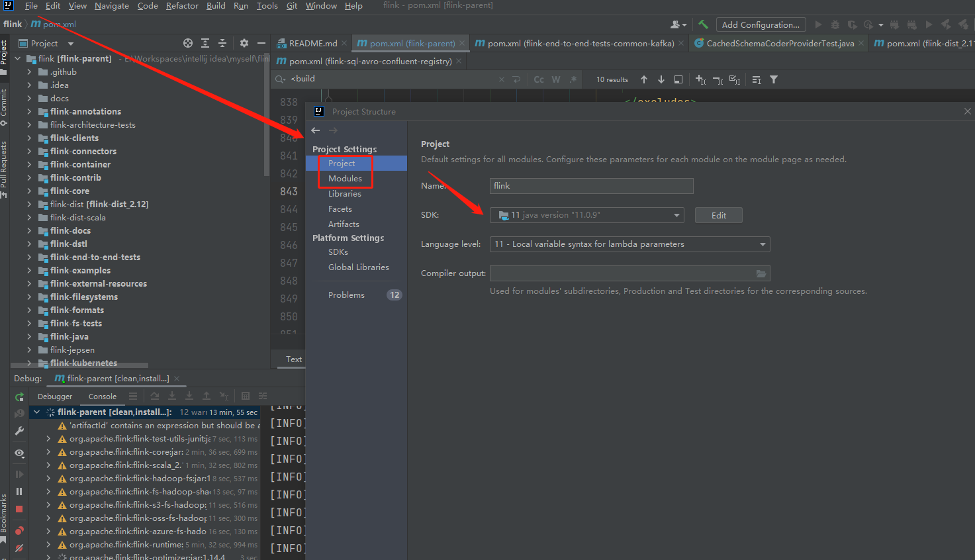The width and height of the screenshot is (975, 560).
Task: Open the Problems item with 12 badge
Action: (356, 295)
